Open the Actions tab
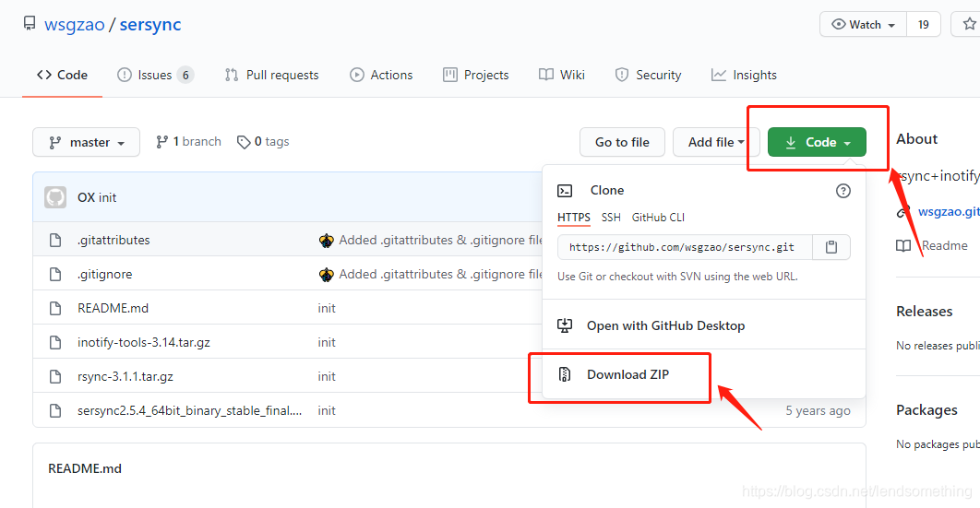The width and height of the screenshot is (980, 508). (x=381, y=75)
